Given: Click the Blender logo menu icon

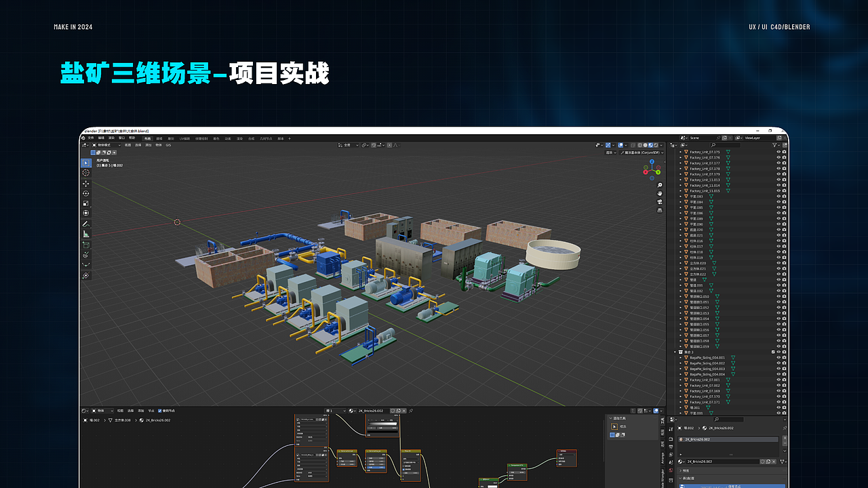Looking at the screenshot, I should [83, 138].
